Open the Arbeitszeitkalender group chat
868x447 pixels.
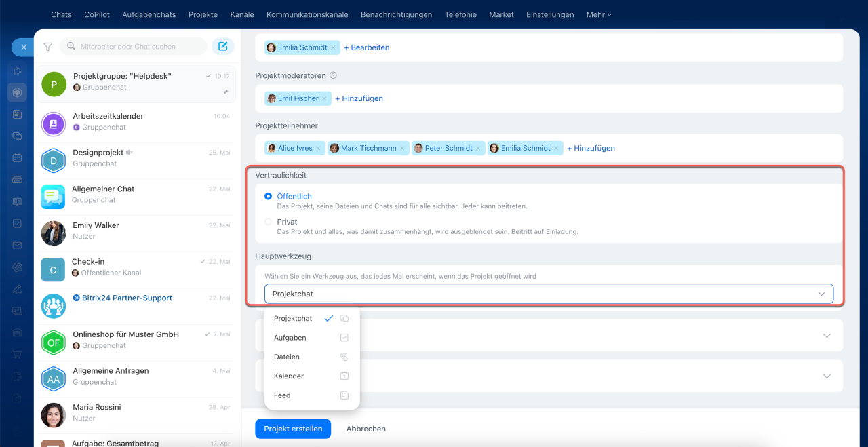pyautogui.click(x=136, y=121)
